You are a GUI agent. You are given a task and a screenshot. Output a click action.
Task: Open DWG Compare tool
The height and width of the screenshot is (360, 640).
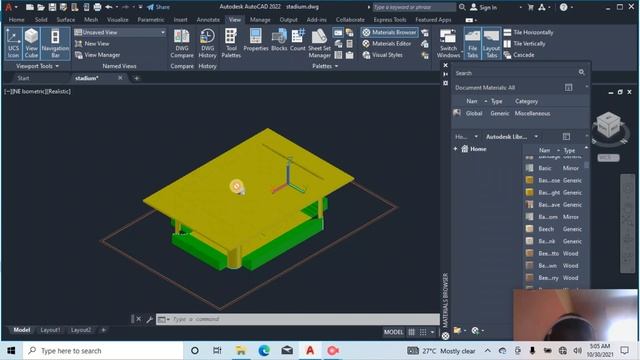pos(182,43)
